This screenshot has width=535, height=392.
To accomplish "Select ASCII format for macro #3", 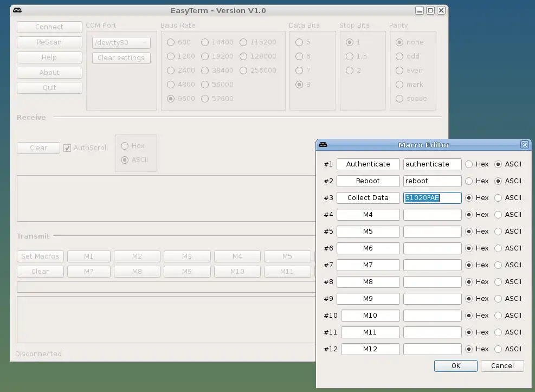I will (498, 198).
